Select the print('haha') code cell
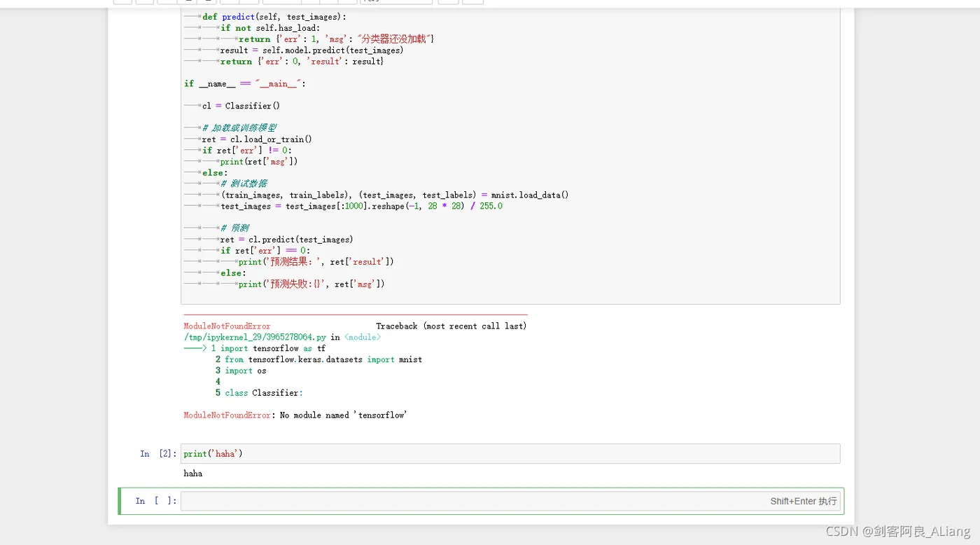 [x=510, y=453]
